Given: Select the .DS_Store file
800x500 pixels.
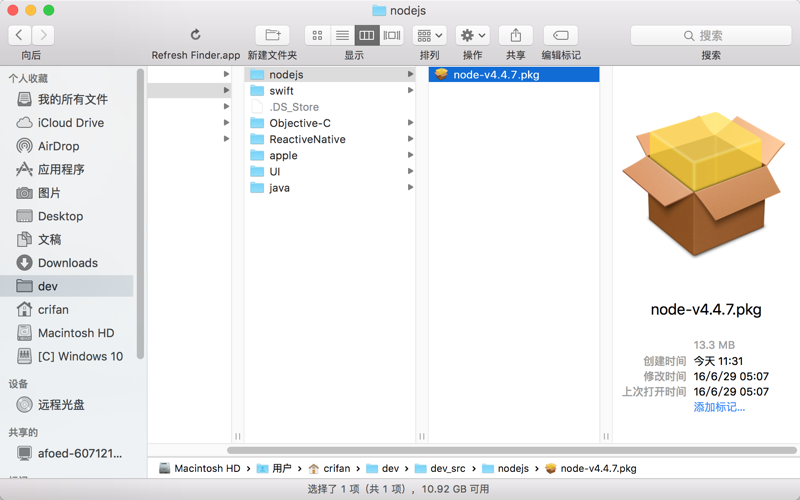Looking at the screenshot, I should tap(330, 107).
